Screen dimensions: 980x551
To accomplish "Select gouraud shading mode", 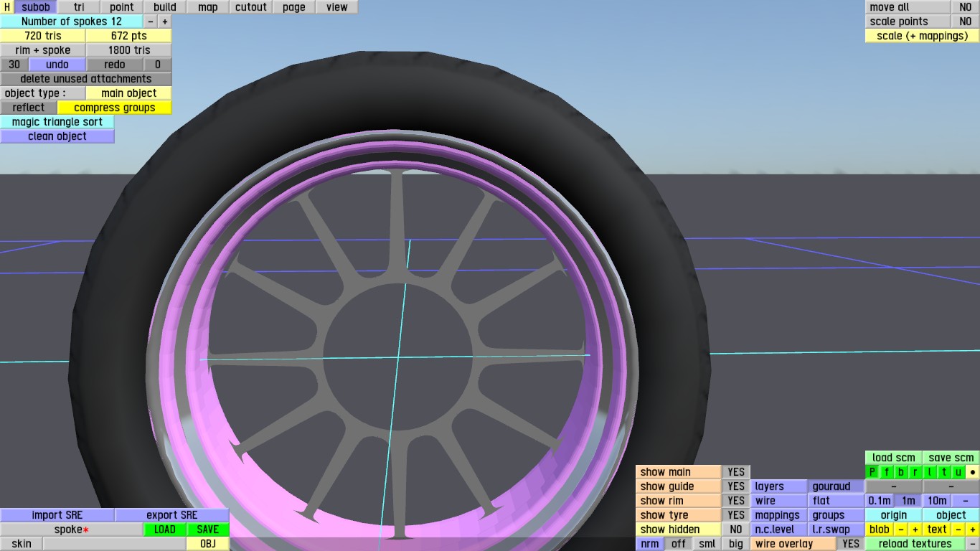I will pyautogui.click(x=837, y=486).
